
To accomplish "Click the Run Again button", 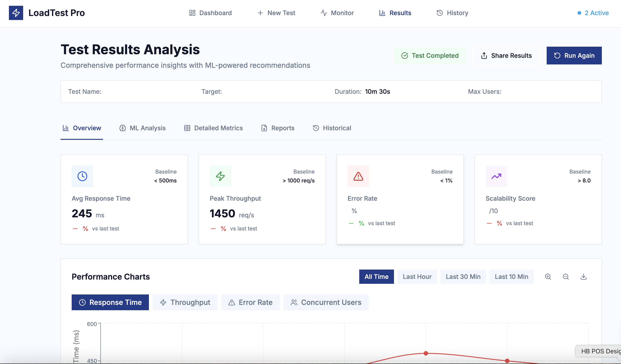I will 574,56.
